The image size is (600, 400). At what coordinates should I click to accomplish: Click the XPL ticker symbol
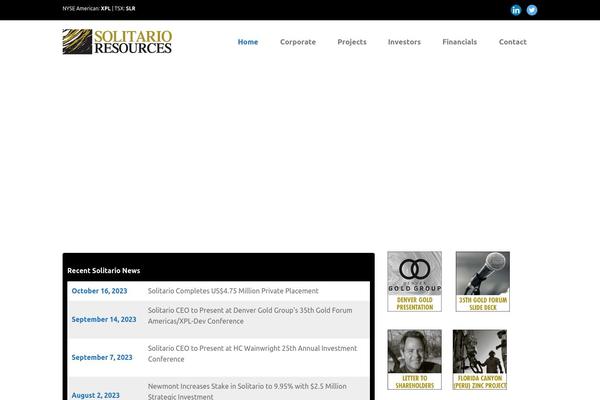click(x=106, y=8)
